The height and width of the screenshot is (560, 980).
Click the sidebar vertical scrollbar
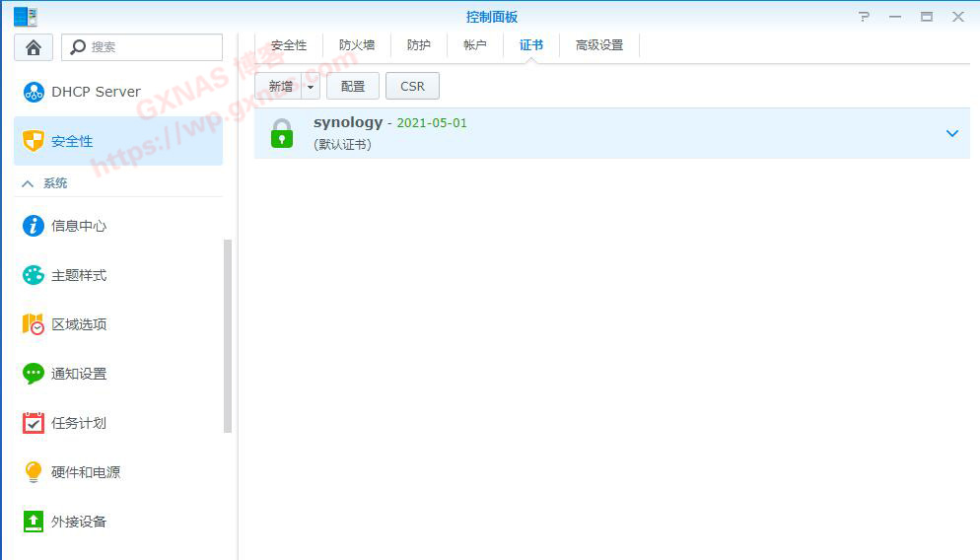pyautogui.click(x=228, y=335)
